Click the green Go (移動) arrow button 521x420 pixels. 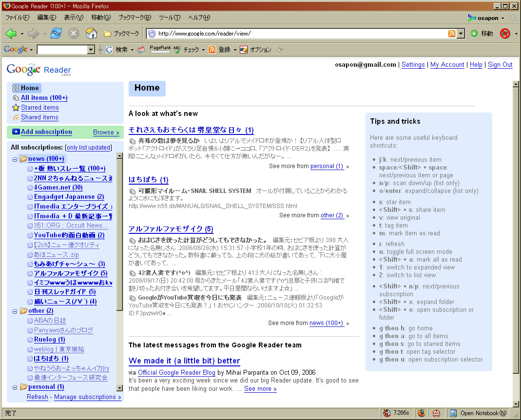click(x=474, y=34)
